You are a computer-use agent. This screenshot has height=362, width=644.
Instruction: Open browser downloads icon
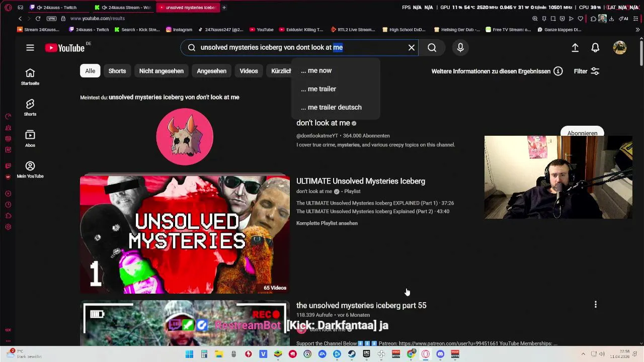coord(611,19)
